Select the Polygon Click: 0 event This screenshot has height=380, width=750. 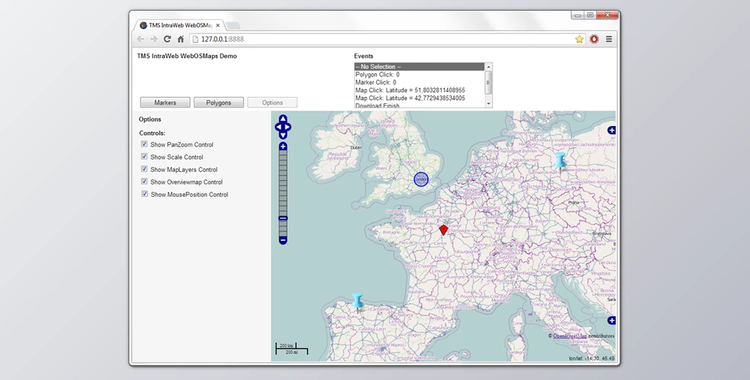pos(419,75)
